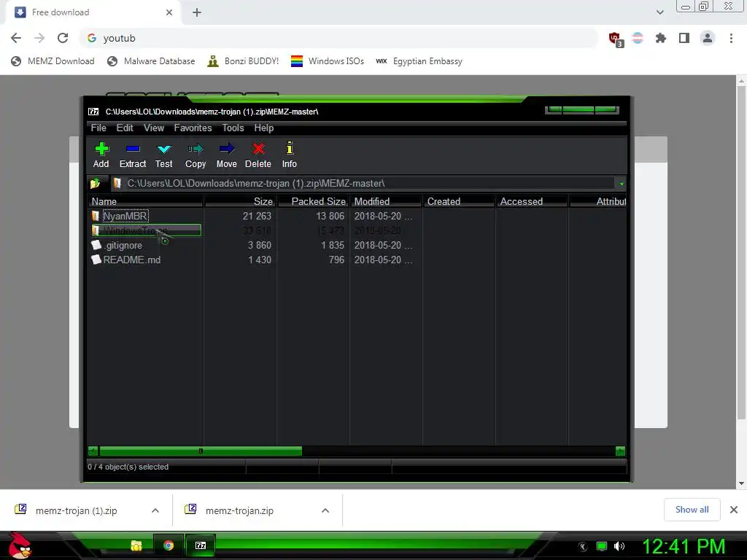Open the View menu

pos(154,128)
